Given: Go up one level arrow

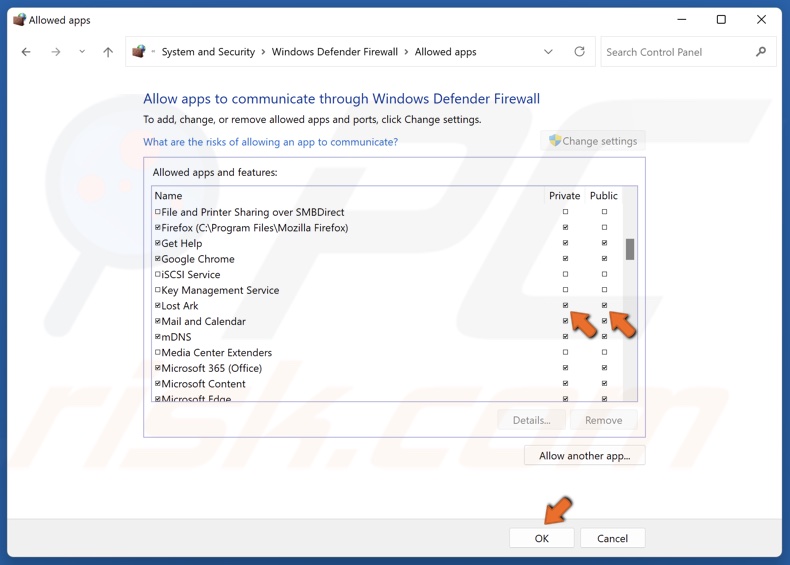Looking at the screenshot, I should 108,52.
